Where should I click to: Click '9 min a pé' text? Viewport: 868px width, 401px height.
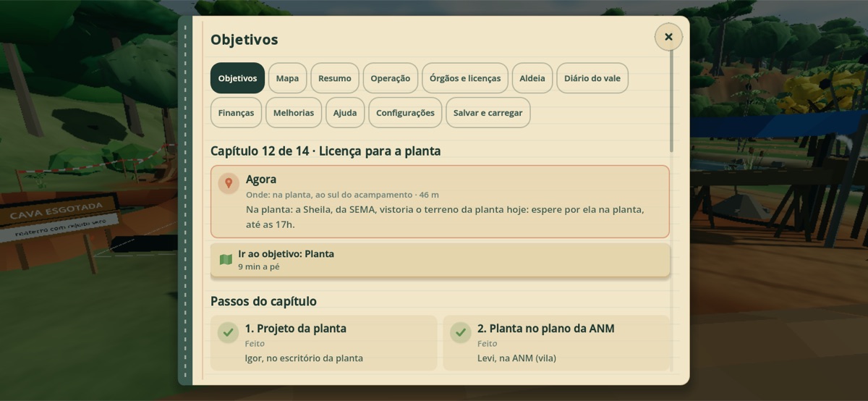tap(259, 267)
